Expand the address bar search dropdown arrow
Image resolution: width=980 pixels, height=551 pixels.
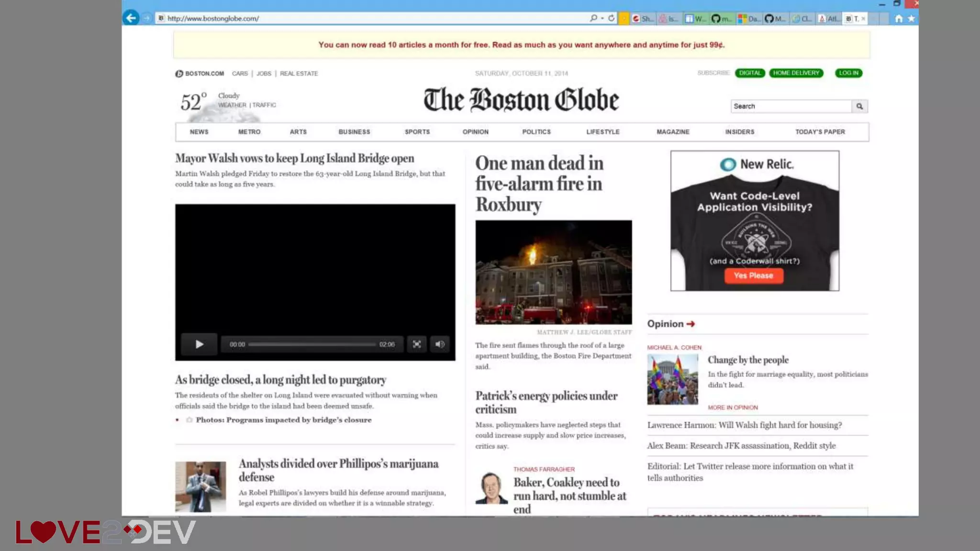click(x=602, y=18)
